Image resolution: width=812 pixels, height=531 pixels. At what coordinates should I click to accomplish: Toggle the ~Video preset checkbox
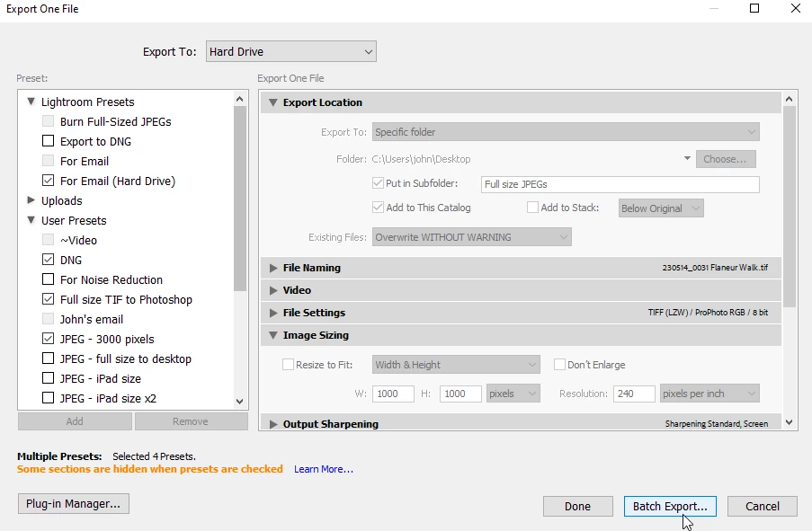click(49, 240)
